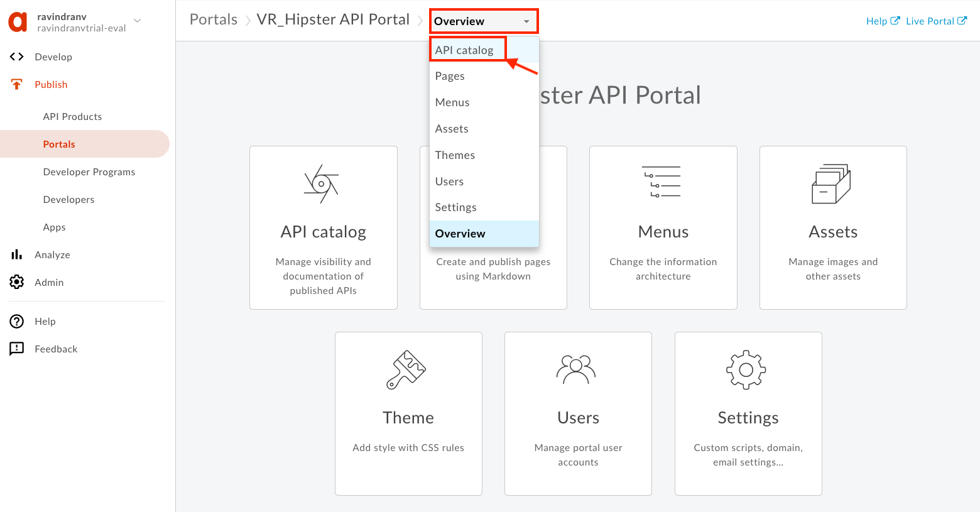Image resolution: width=980 pixels, height=512 pixels.
Task: Select Portals in the sidebar
Action: (x=85, y=144)
